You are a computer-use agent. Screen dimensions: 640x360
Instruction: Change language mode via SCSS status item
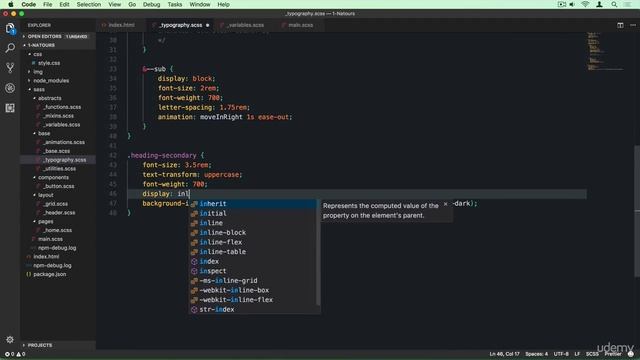592,354
